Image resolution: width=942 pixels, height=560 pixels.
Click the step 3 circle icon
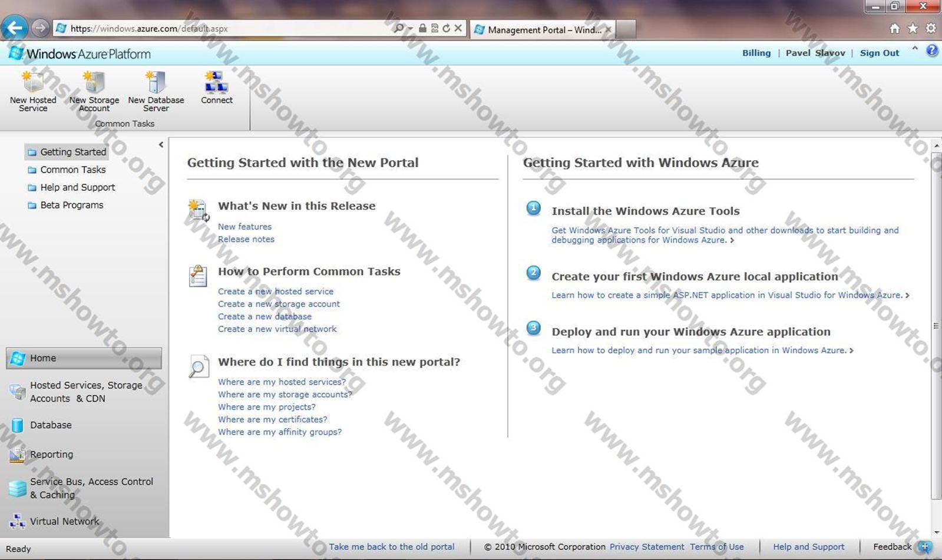533,328
